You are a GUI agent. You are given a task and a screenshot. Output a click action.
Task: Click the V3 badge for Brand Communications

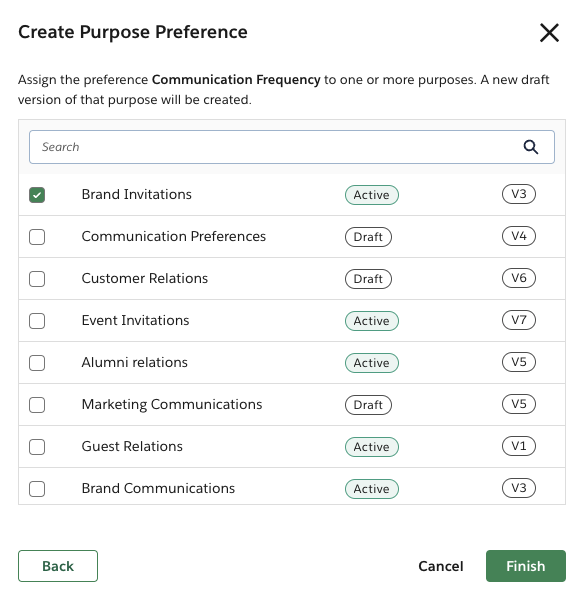[x=518, y=488]
